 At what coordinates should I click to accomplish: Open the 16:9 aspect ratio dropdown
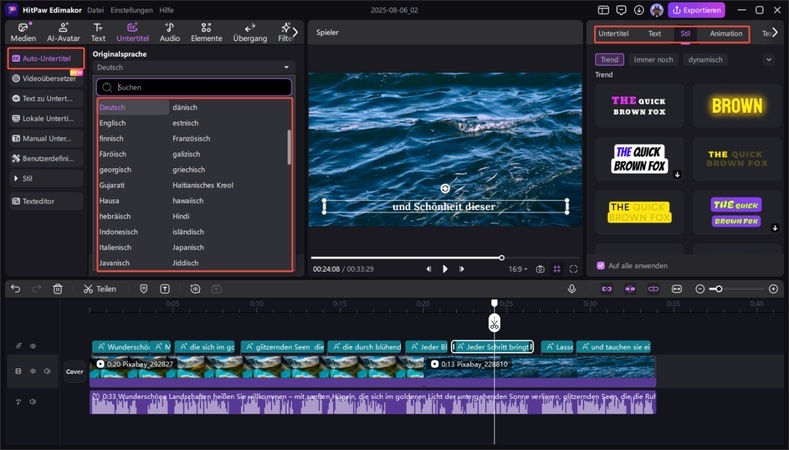point(519,269)
